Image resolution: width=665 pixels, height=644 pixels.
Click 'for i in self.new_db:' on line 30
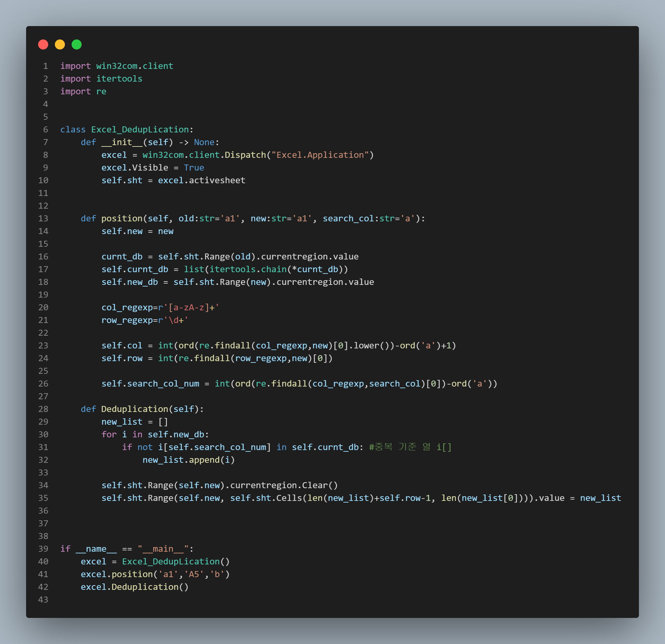point(155,435)
